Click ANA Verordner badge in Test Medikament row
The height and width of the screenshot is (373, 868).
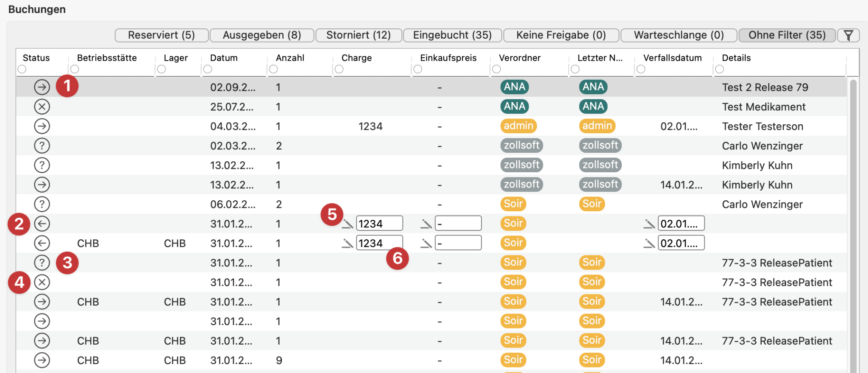click(x=515, y=106)
